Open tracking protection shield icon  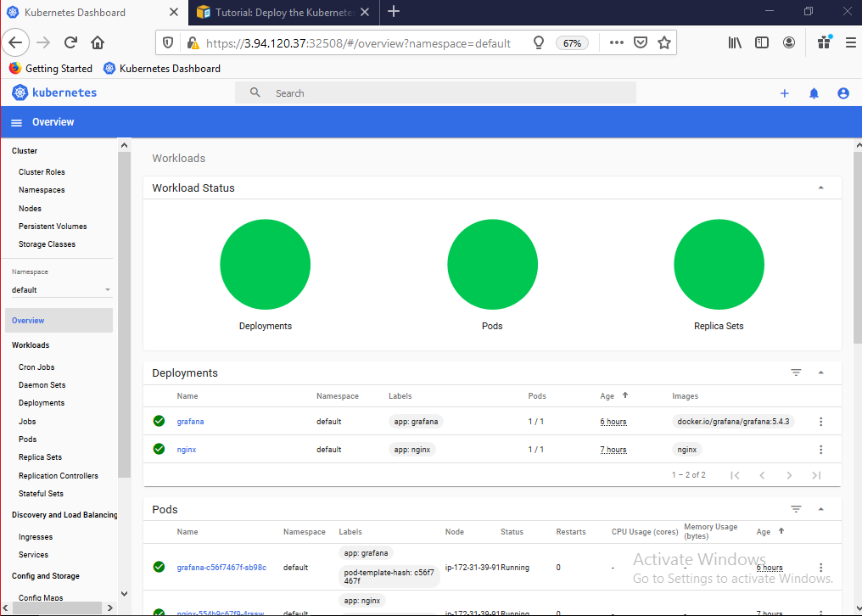point(168,43)
